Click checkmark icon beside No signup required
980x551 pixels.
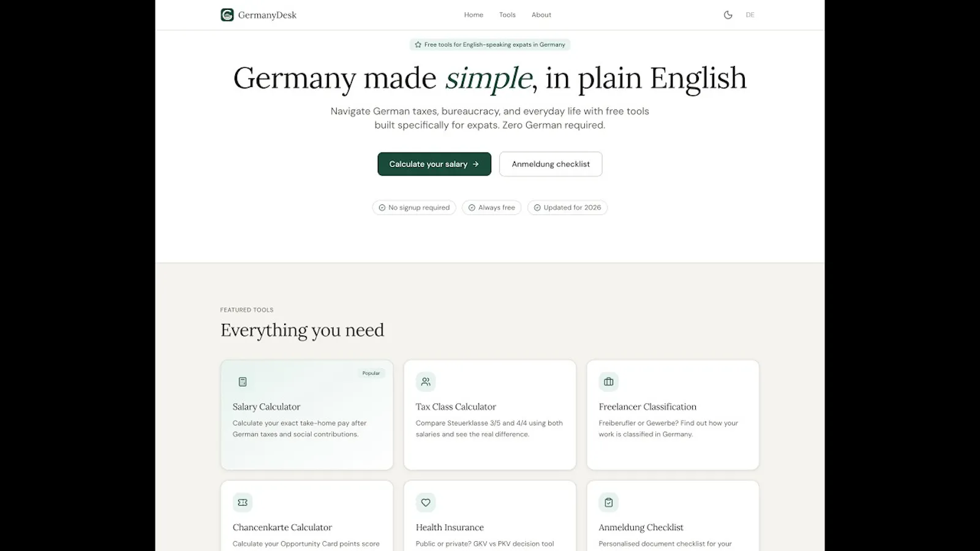pos(382,208)
